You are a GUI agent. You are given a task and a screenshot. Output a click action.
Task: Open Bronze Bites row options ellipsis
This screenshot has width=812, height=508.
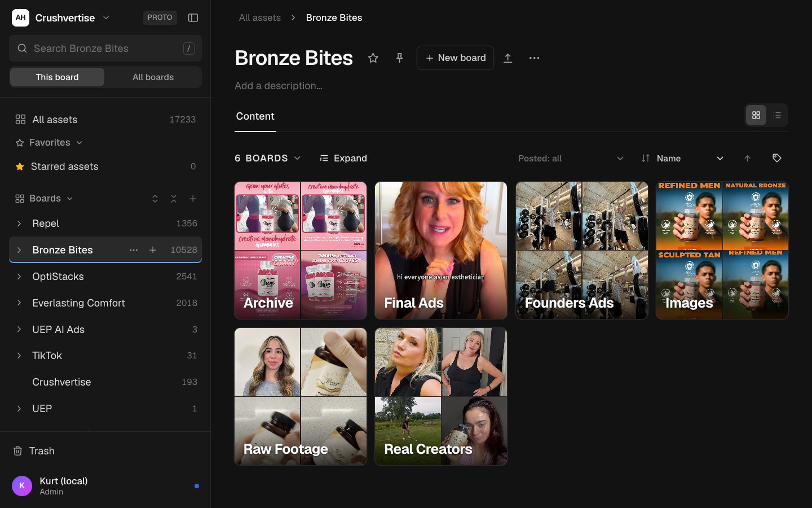[x=134, y=250]
